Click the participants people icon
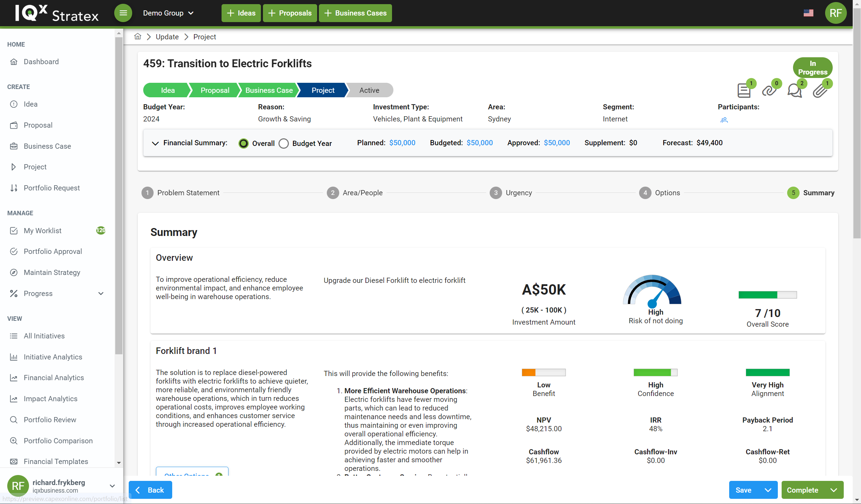This screenshot has height=504, width=861. point(724,120)
